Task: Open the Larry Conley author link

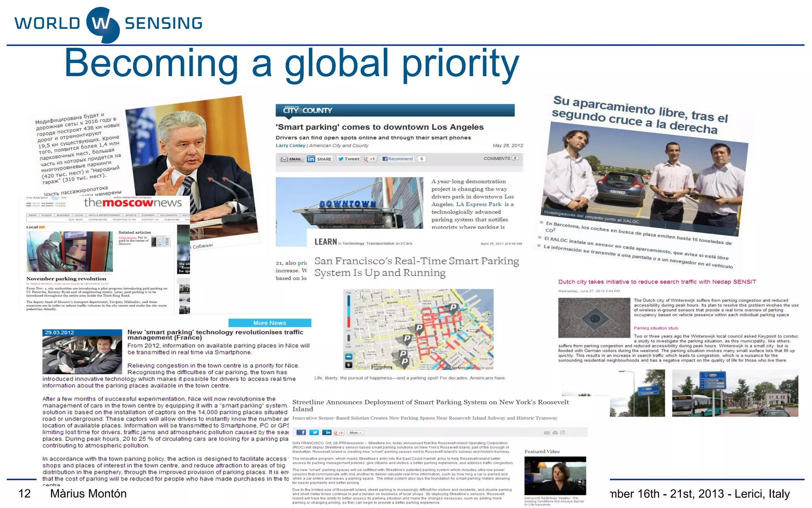Action: (290, 146)
